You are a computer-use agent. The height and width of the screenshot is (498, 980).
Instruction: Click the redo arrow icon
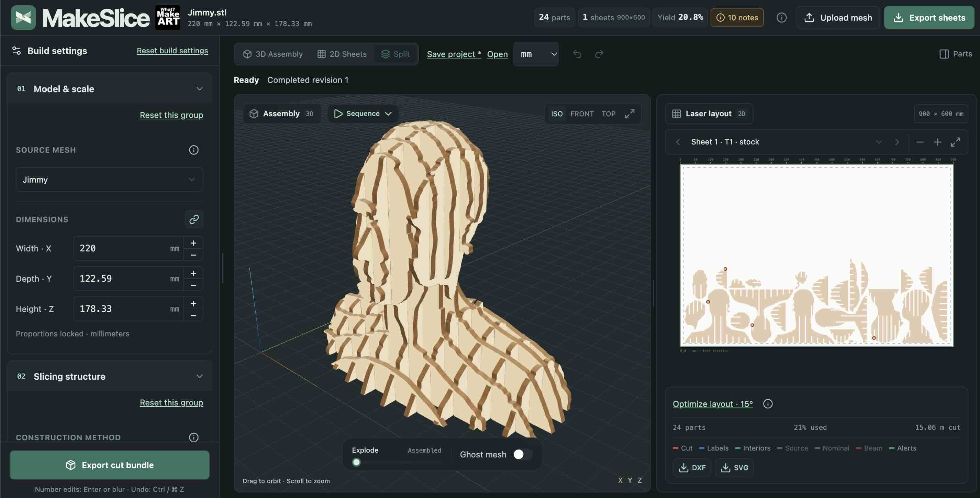pyautogui.click(x=599, y=54)
